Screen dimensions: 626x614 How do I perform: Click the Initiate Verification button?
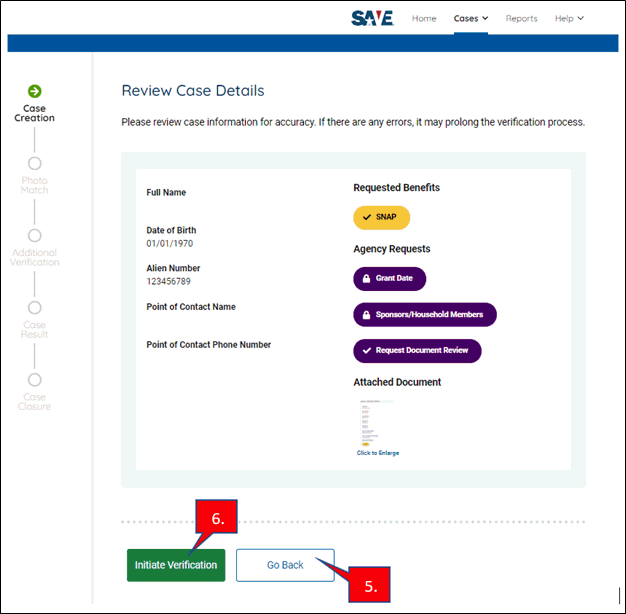click(176, 565)
